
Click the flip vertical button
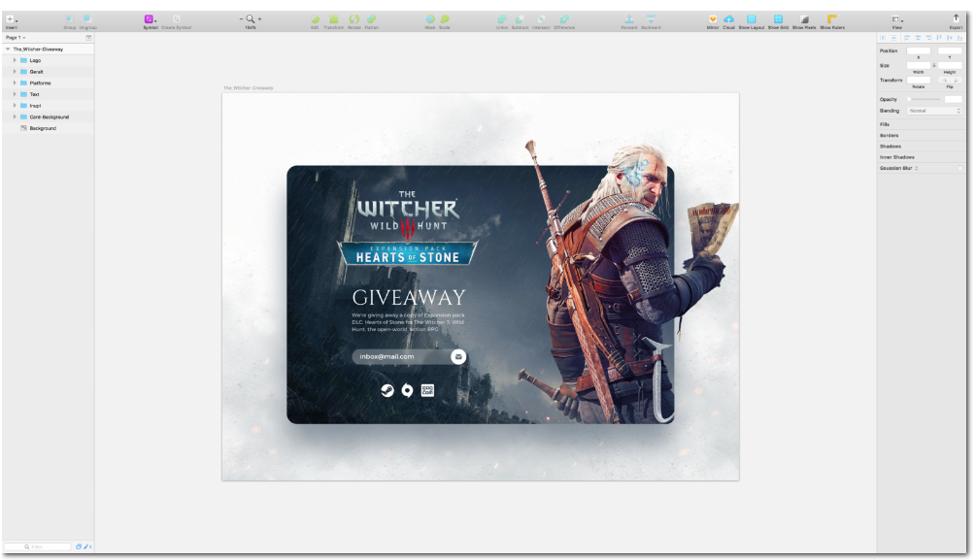[x=957, y=81]
